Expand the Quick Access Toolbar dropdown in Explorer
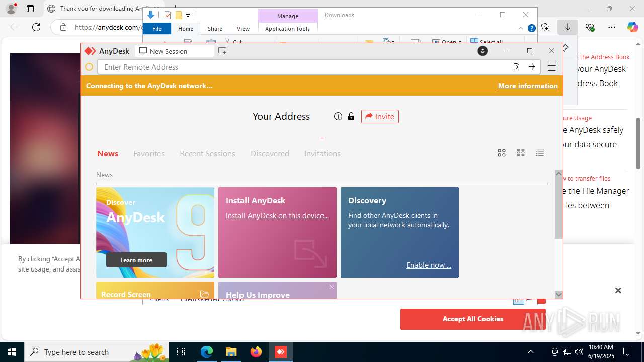Viewport: 644px width, 362px height. click(188, 16)
